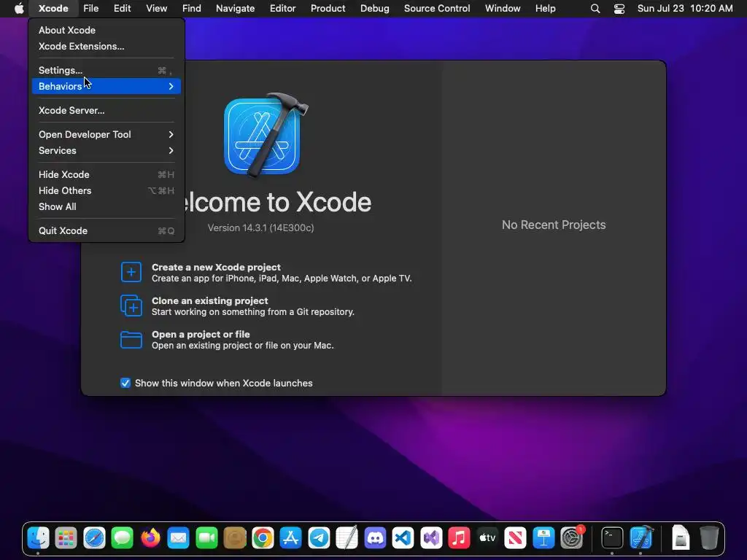Open FaceTime from the dock

[x=206, y=538]
